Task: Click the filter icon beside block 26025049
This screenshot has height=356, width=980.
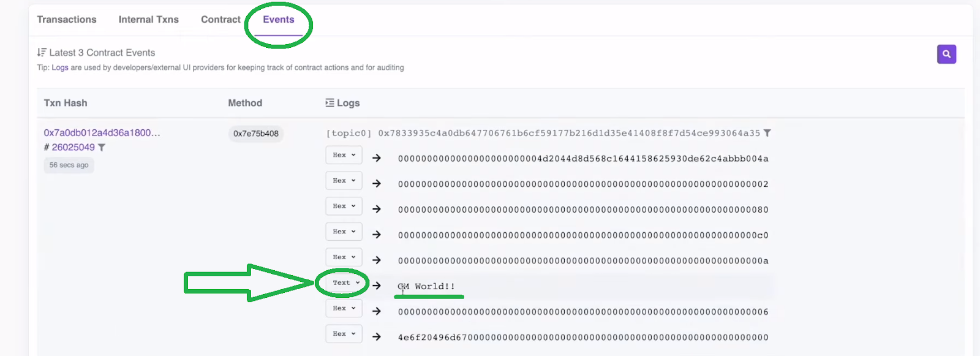Action: coord(102,148)
